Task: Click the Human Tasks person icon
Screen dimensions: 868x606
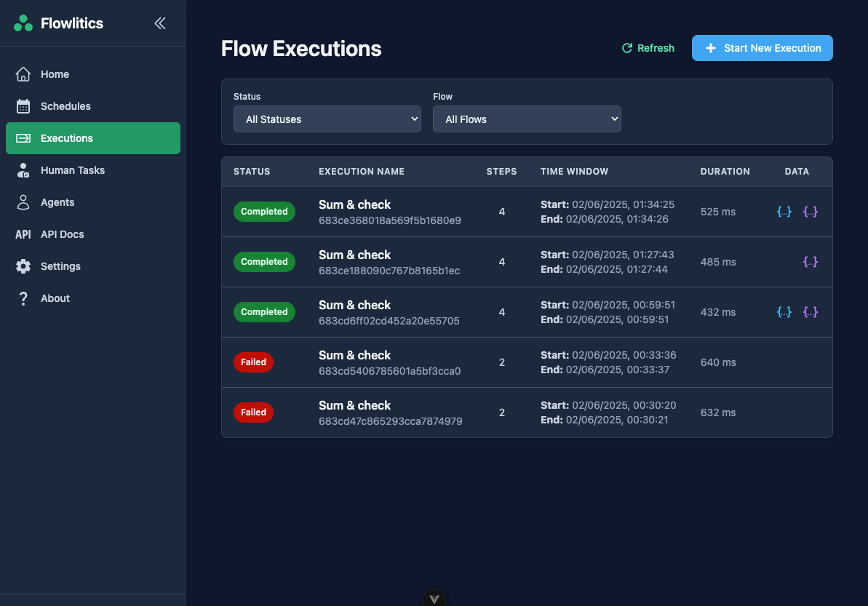Action: click(23, 170)
